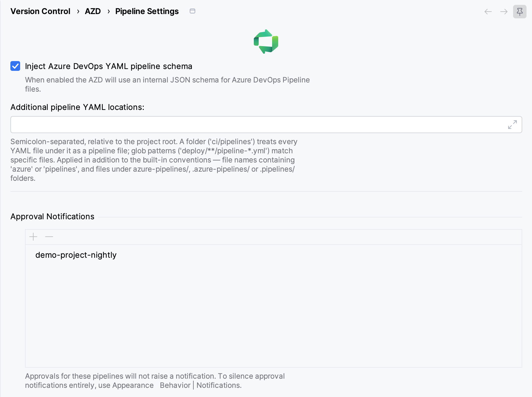The width and height of the screenshot is (532, 397).
Task: Add a pipeline to Approval Notifications list
Action: (33, 237)
